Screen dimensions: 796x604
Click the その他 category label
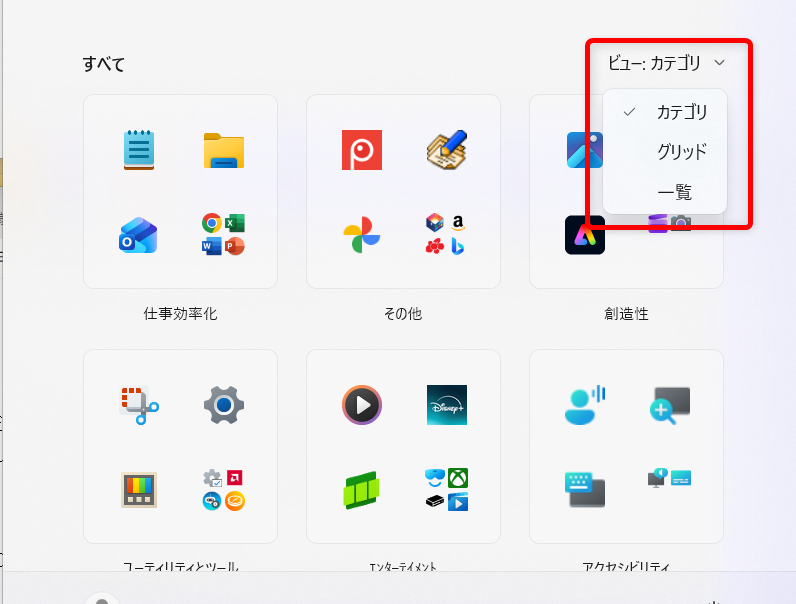pyautogui.click(x=403, y=314)
